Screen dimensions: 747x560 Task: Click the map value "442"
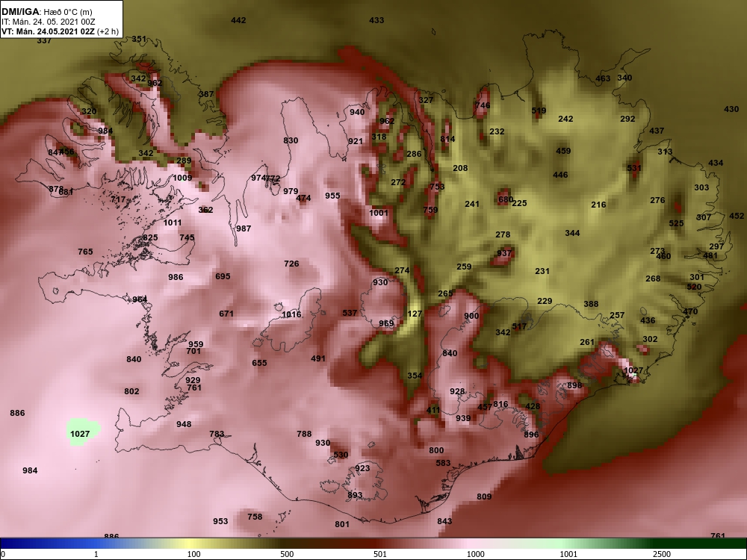pos(238,20)
